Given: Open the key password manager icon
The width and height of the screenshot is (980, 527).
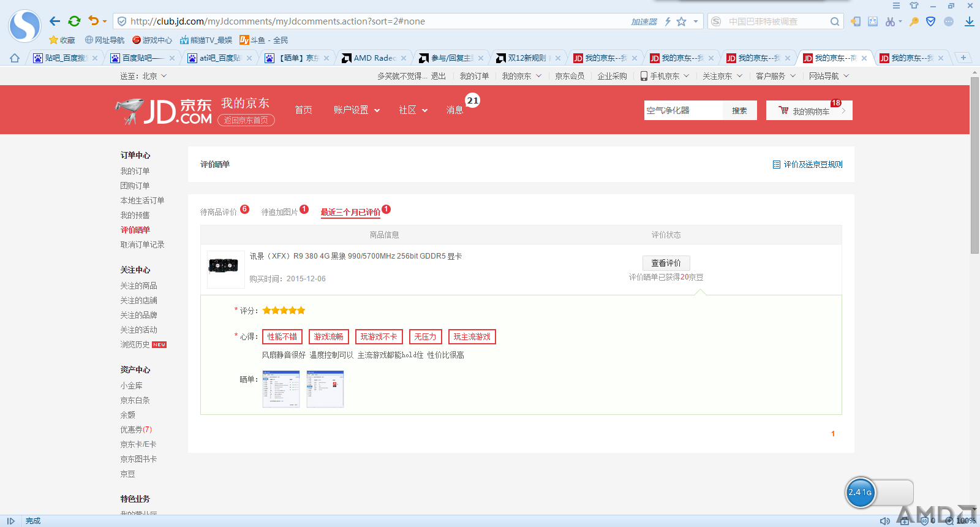Looking at the screenshot, I should (914, 21).
